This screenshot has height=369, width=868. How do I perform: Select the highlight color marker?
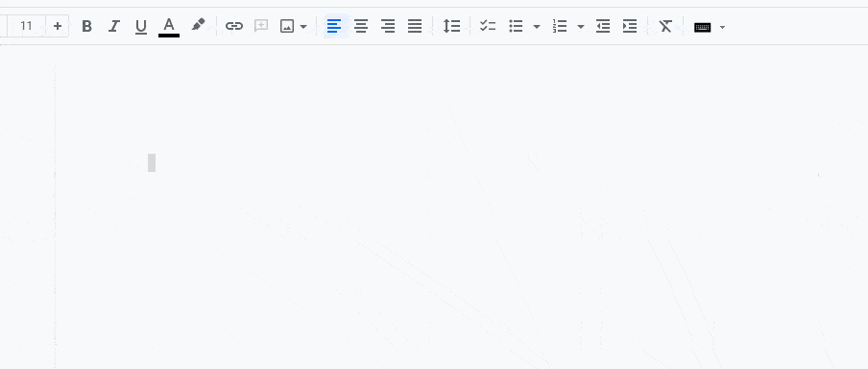coord(198,25)
